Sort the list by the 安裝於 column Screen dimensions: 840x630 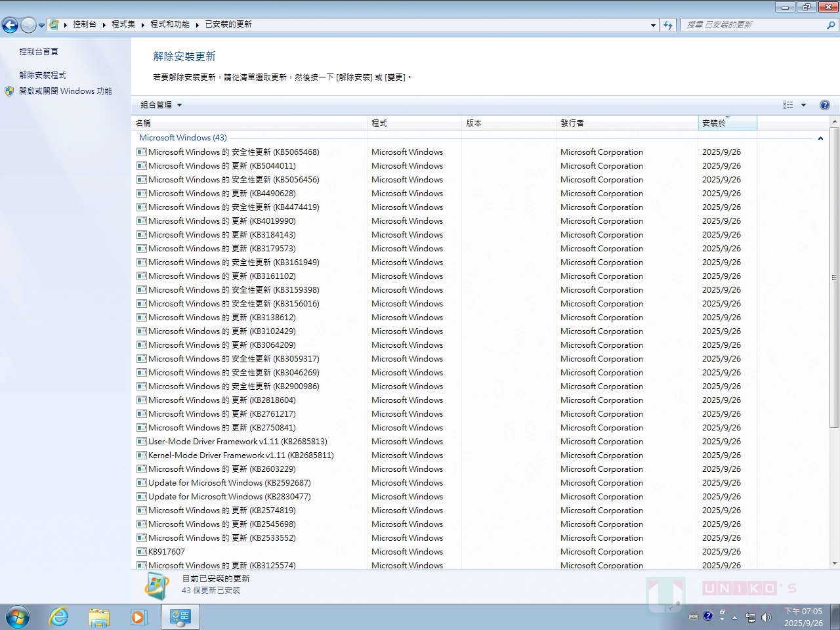pyautogui.click(x=727, y=123)
